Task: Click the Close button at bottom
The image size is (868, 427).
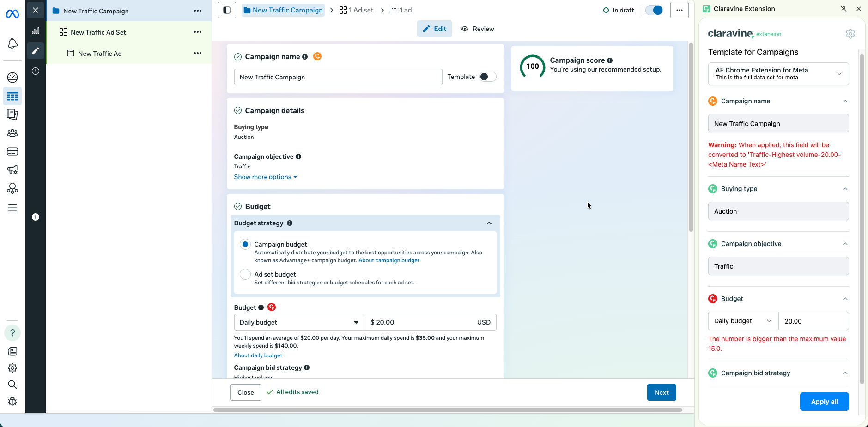Action: (246, 392)
